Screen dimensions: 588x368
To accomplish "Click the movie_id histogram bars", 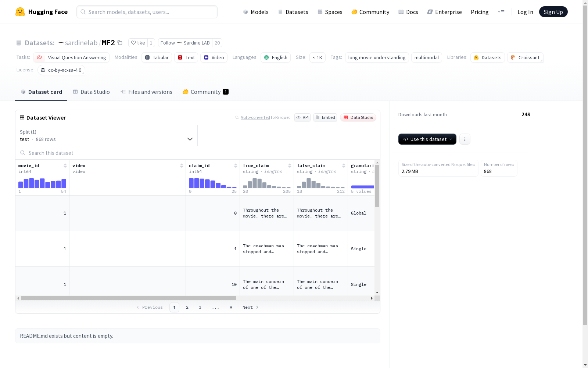I will click(42, 183).
